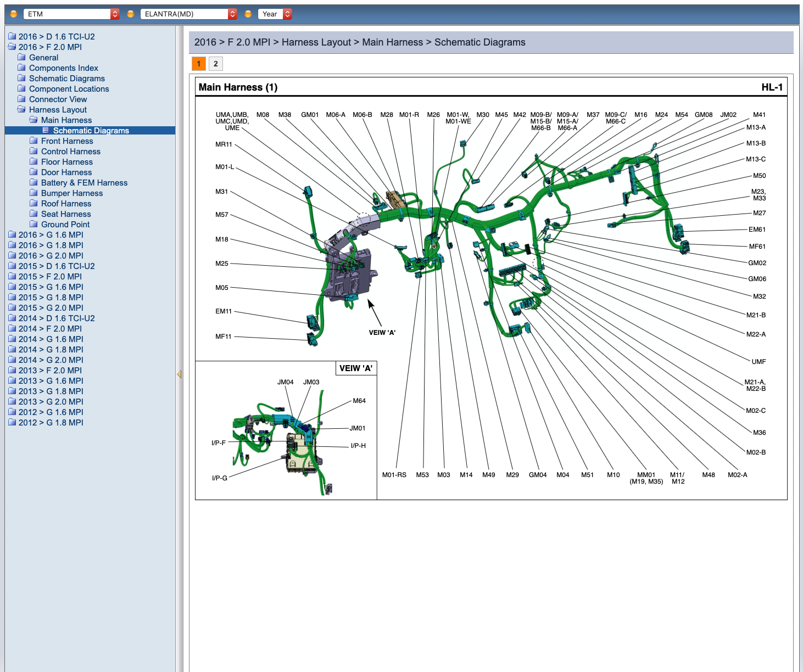Viewport: 803px width, 672px height.
Task: Click folder icon next to Front Harness
Action: [34, 141]
